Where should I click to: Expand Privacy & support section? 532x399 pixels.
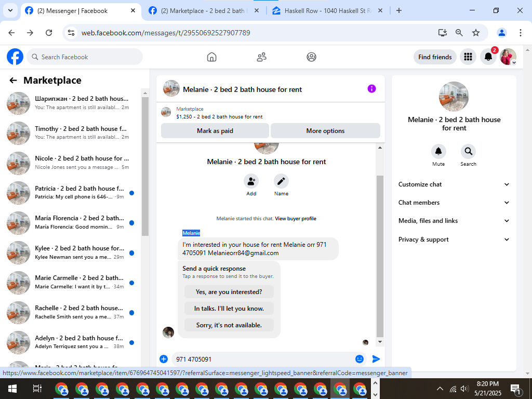click(x=454, y=240)
